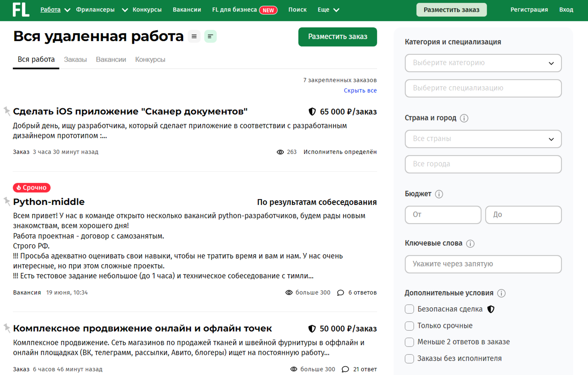Viewport: 588px width, 375px height.
Task: Click pin icon beside Python-middle vacancy
Action: (x=7, y=201)
